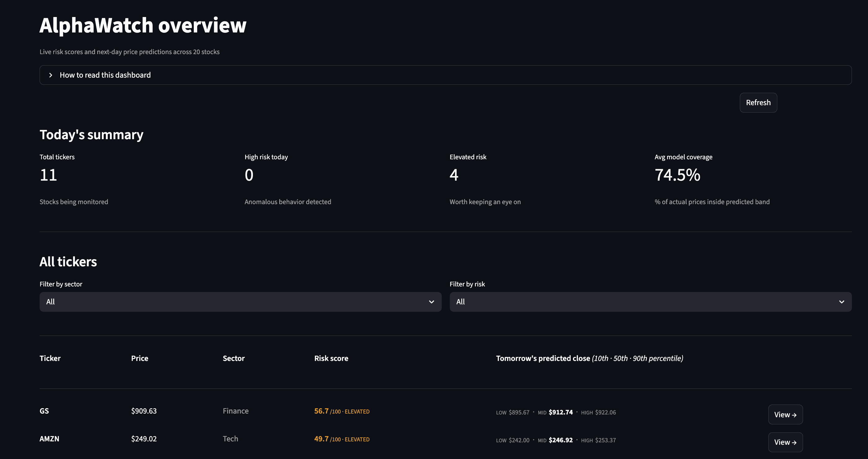Click the GS mid prediction $912.74
Viewport: 868px width, 459px height.
coord(560,412)
